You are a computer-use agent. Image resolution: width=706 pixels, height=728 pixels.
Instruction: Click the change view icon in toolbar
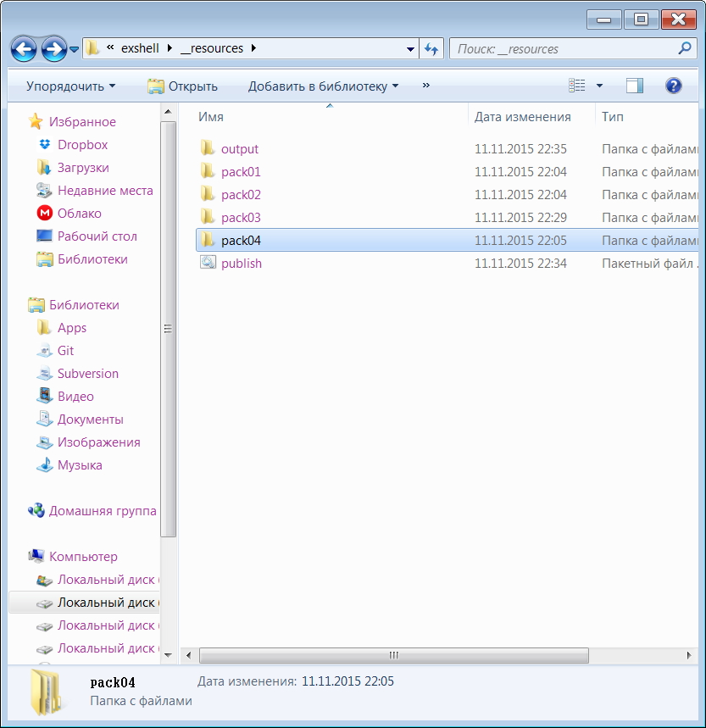tap(578, 86)
